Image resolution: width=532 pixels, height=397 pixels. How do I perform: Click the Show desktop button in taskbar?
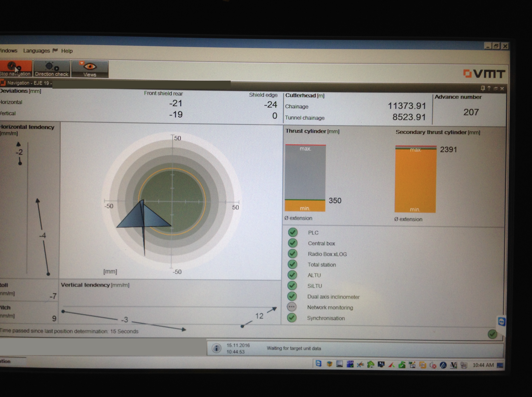click(500, 365)
